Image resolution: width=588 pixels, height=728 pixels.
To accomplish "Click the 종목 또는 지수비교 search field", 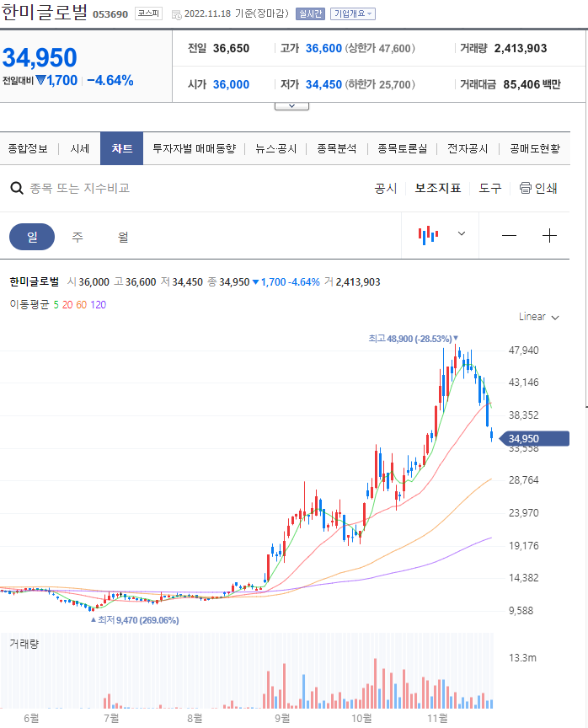I will [x=79, y=188].
